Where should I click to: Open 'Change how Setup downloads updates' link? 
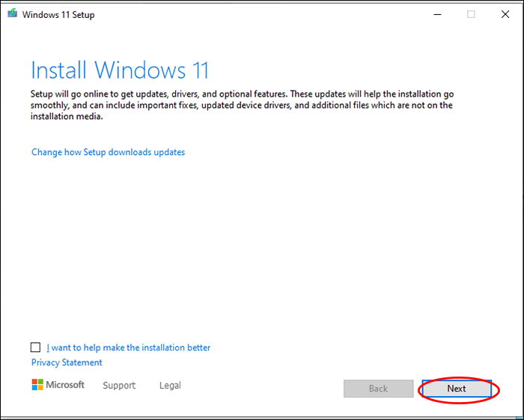click(x=108, y=152)
